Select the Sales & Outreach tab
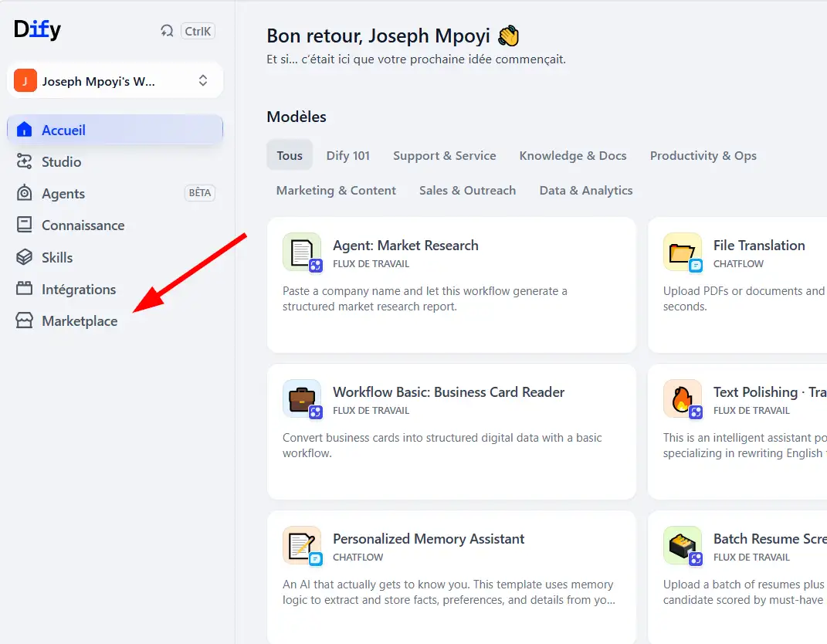This screenshot has height=644, width=827. point(467,191)
